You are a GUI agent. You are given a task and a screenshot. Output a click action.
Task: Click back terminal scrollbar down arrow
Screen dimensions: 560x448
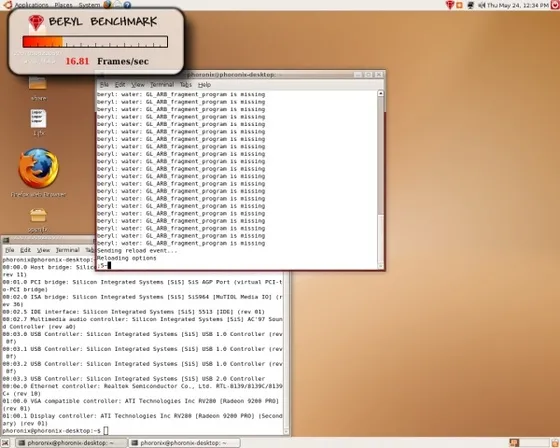286,432
